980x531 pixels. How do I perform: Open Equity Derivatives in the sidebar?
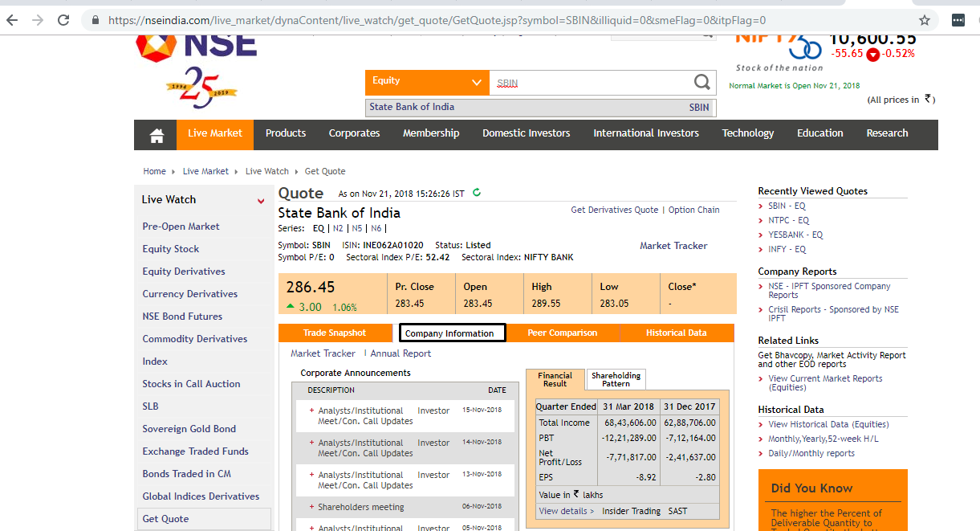[x=184, y=272]
